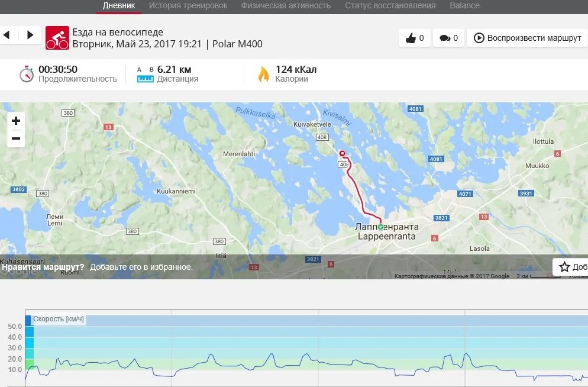Open История тренировок tab
The height and width of the screenshot is (387, 588).
pyautogui.click(x=188, y=6)
